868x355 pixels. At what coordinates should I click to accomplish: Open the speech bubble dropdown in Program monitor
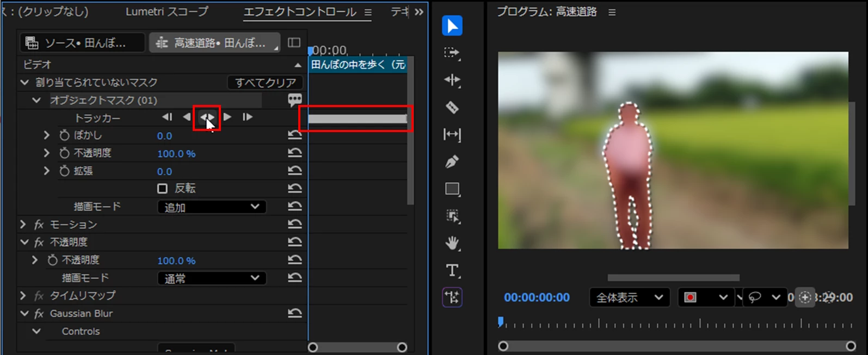[x=765, y=297]
